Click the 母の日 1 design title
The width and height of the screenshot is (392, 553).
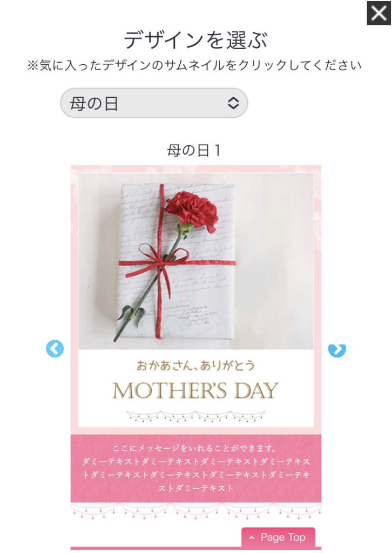tap(194, 151)
